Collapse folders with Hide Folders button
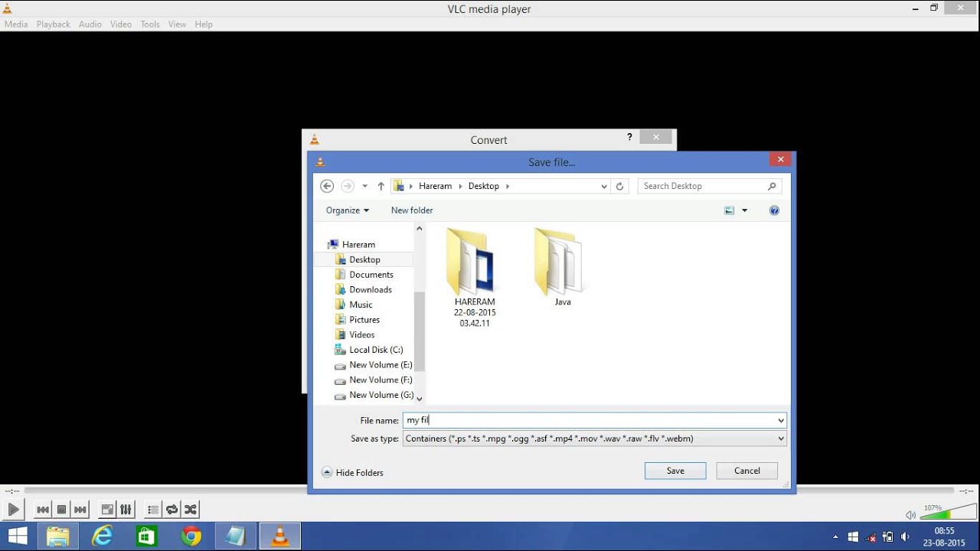Image resolution: width=980 pixels, height=551 pixels. [352, 473]
